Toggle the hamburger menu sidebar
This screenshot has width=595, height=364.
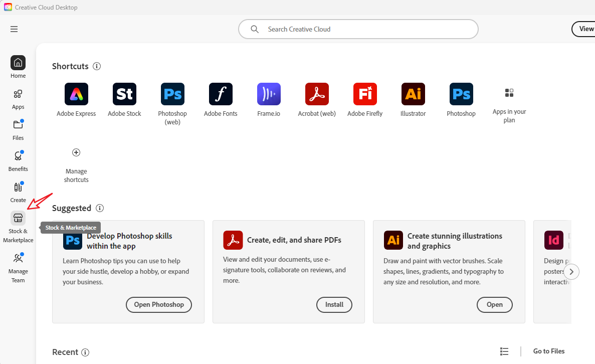[14, 29]
